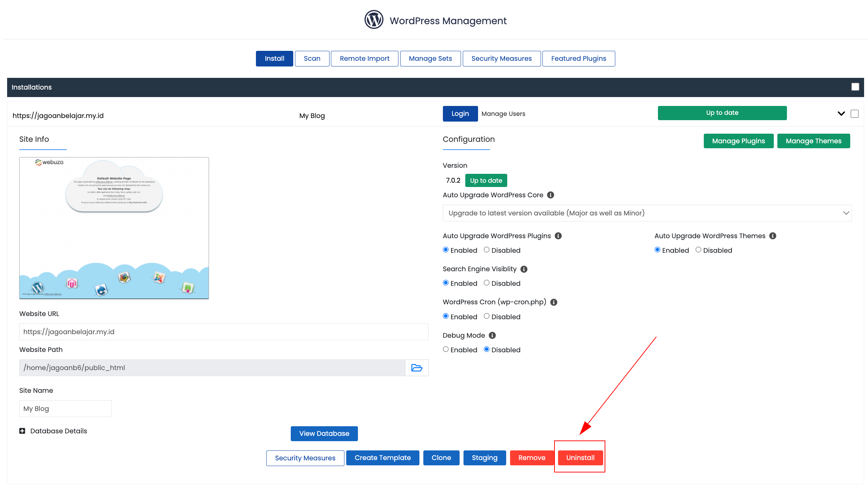The image size is (868, 492).
Task: Open the Featured Plugins tab
Action: pyautogui.click(x=579, y=59)
